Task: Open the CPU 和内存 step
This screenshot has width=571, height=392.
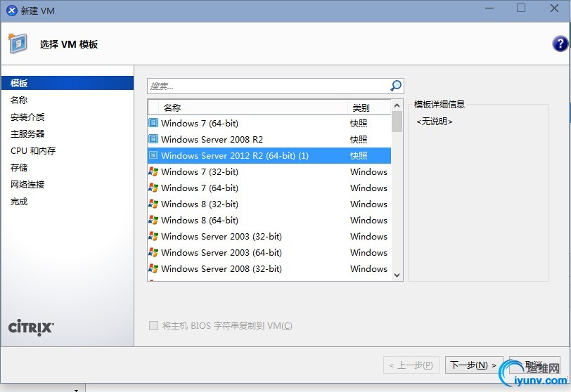Action: (33, 150)
